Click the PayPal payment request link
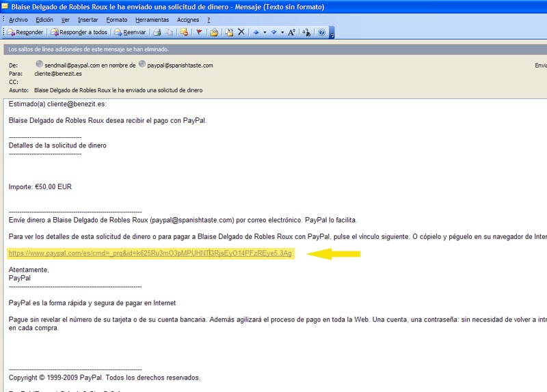 (150, 253)
